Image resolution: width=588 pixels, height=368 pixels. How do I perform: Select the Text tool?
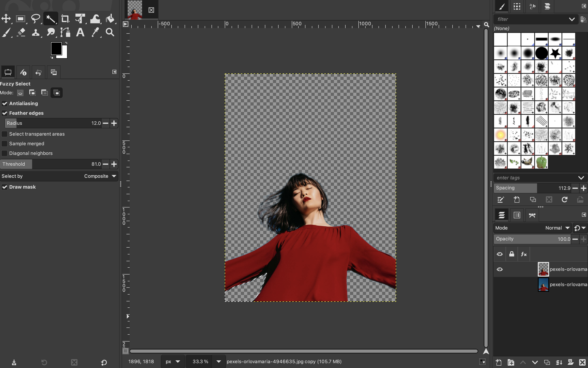coord(80,32)
